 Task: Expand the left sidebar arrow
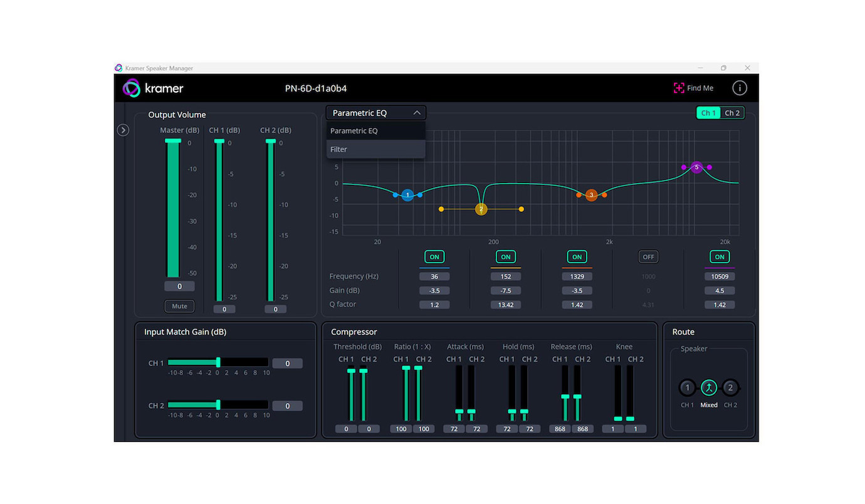(x=123, y=130)
